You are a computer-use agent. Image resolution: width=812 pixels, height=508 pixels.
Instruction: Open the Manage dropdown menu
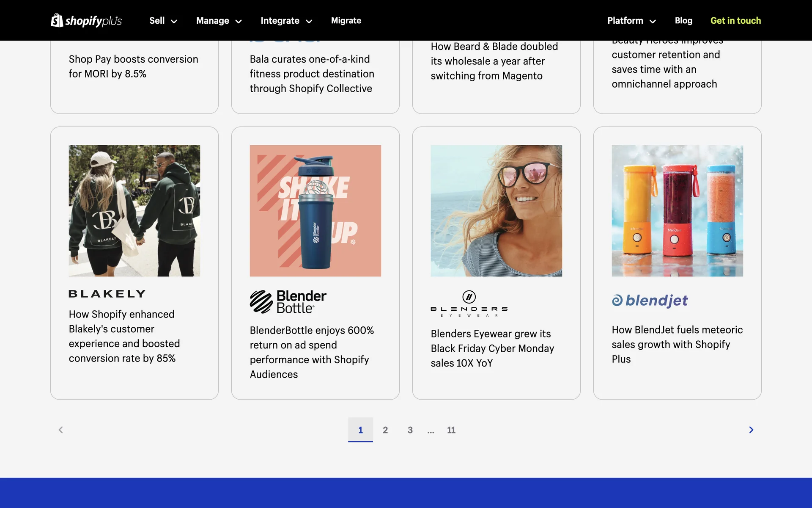(219, 21)
